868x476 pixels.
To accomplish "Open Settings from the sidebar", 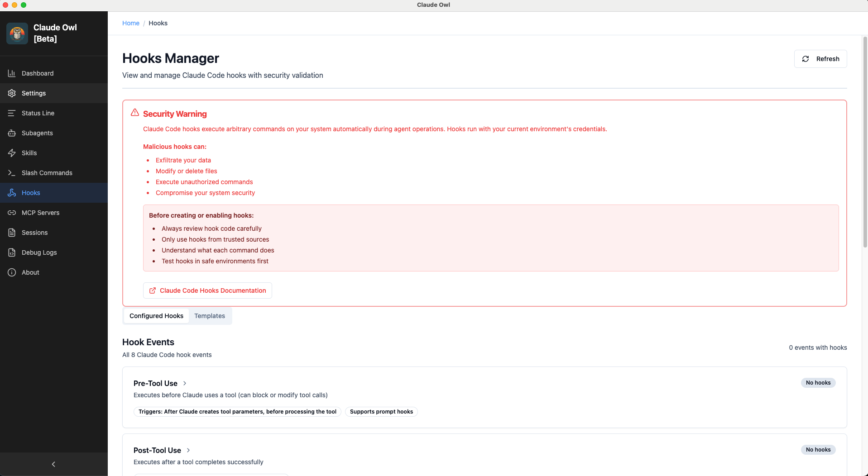I will 54,93.
